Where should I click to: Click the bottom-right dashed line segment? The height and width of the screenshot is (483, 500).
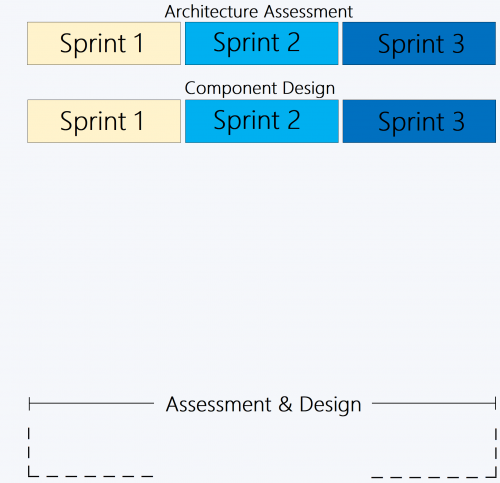click(434, 477)
